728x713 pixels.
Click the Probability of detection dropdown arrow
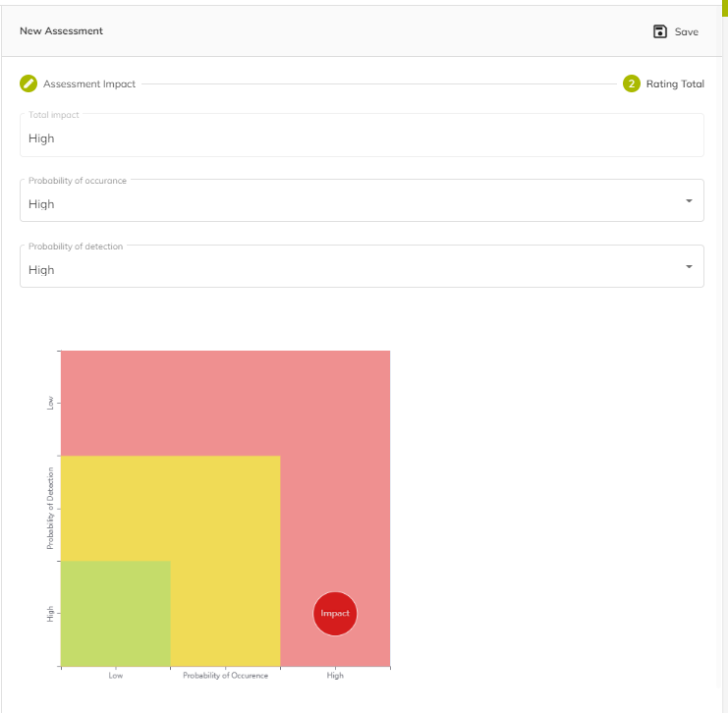(x=689, y=266)
